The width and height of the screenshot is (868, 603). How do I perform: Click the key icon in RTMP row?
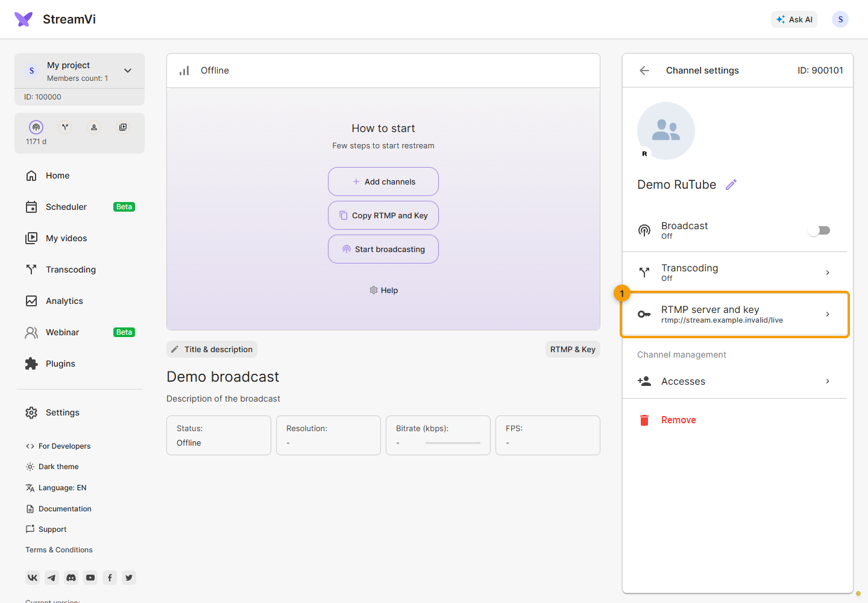click(x=644, y=314)
